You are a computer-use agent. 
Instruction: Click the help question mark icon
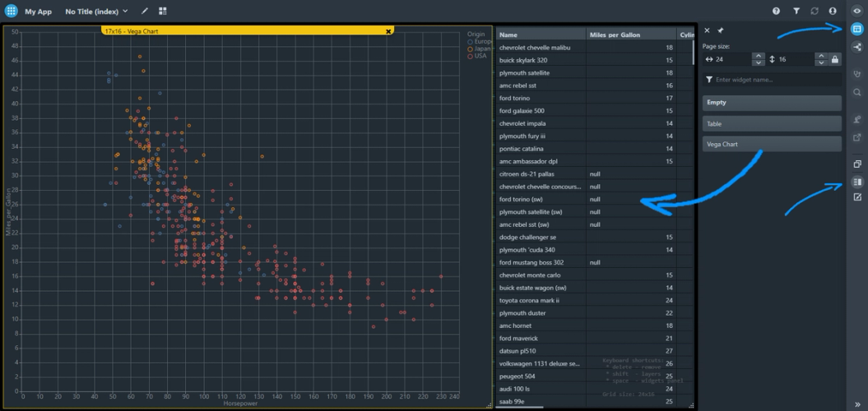776,12
